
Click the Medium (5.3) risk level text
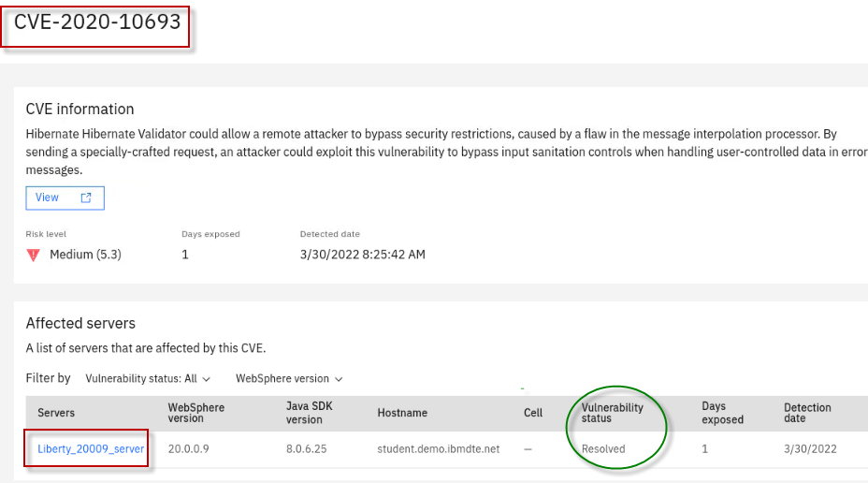click(x=85, y=255)
